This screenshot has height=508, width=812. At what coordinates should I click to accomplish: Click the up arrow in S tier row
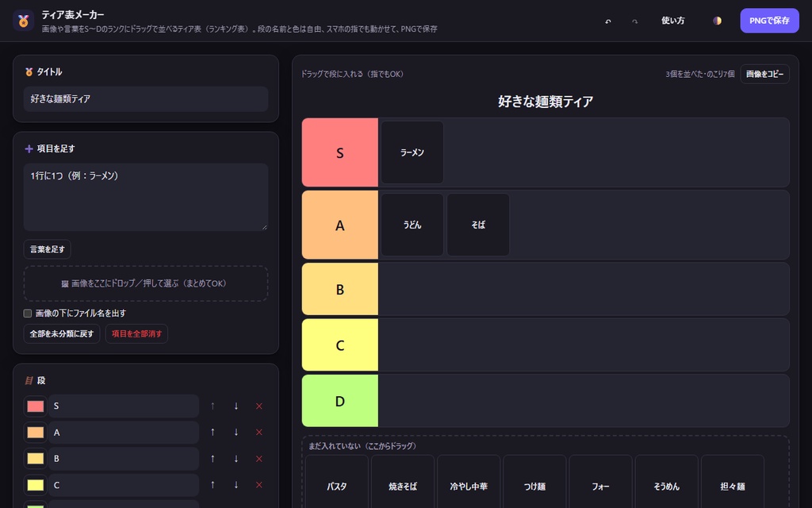point(213,406)
